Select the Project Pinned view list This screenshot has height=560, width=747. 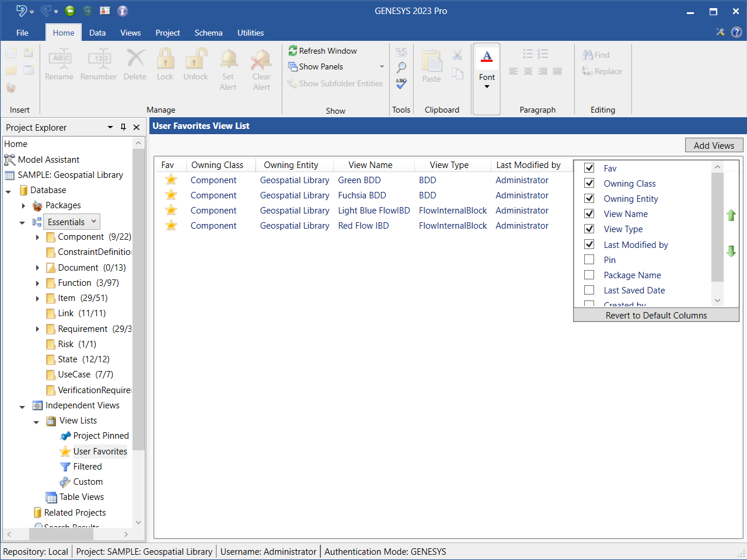(100, 436)
